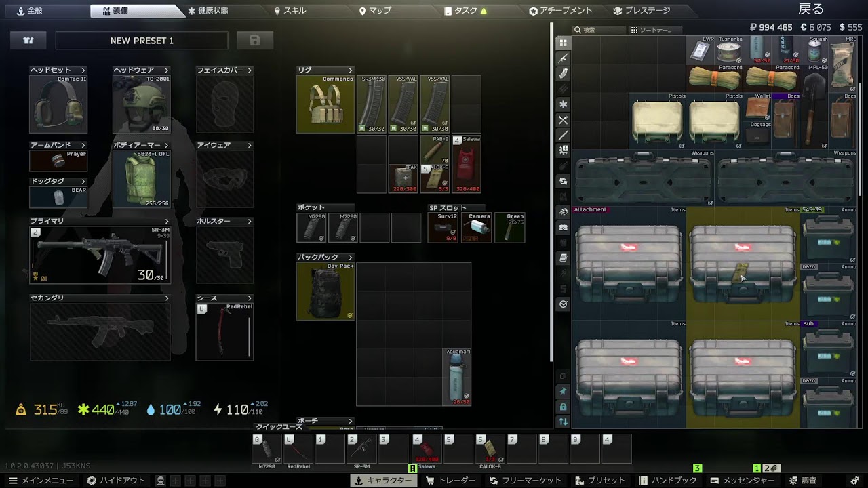Expand the ボディアーマー slot arrow
This screenshot has height=488, width=868.
166,145
